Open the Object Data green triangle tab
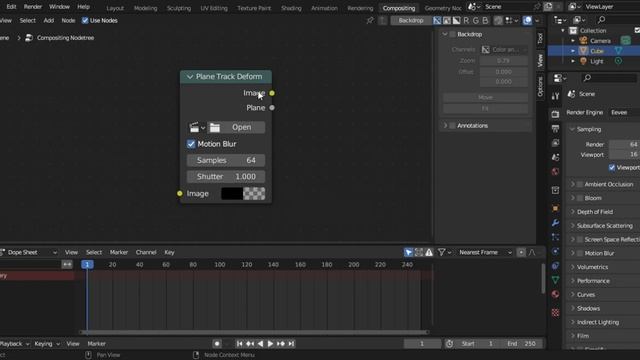This screenshot has height=360, width=640. [x=555, y=280]
